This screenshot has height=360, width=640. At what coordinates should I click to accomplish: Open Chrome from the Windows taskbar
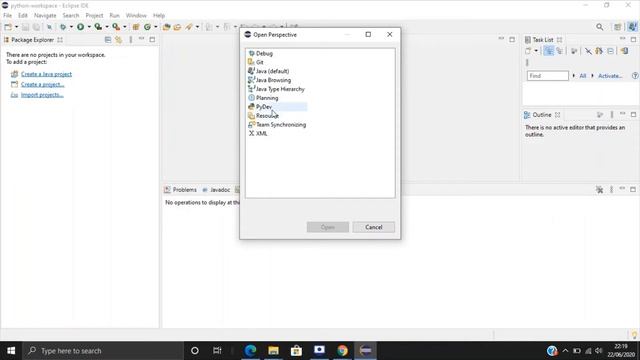(342, 351)
